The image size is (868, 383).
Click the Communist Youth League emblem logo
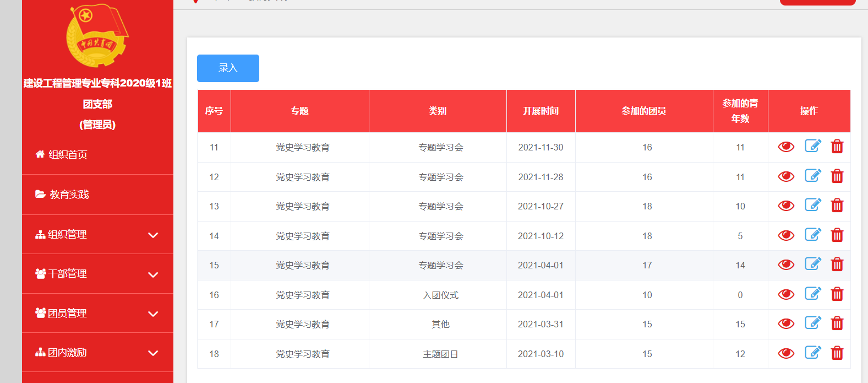[97, 36]
